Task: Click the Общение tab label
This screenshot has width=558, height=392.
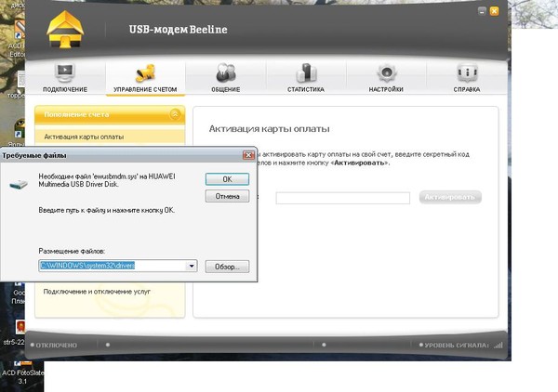Action: tap(226, 89)
